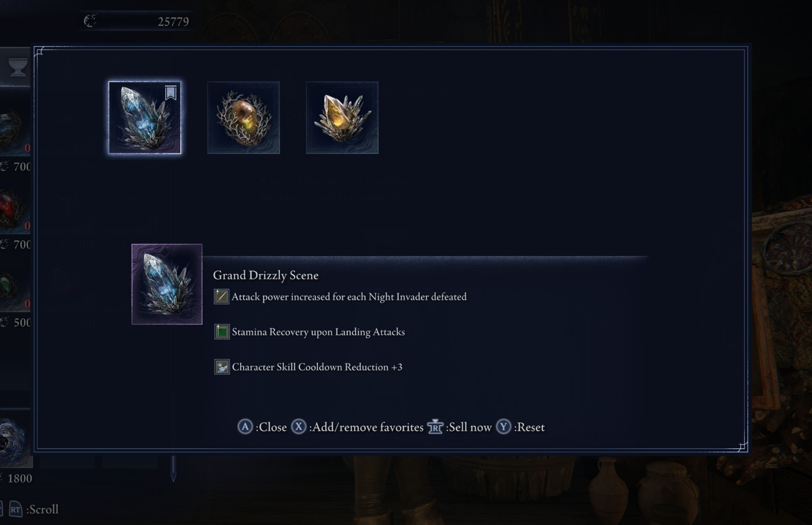The width and height of the screenshot is (812, 525).
Task: Click the X button icon for favorites
Action: point(298,427)
